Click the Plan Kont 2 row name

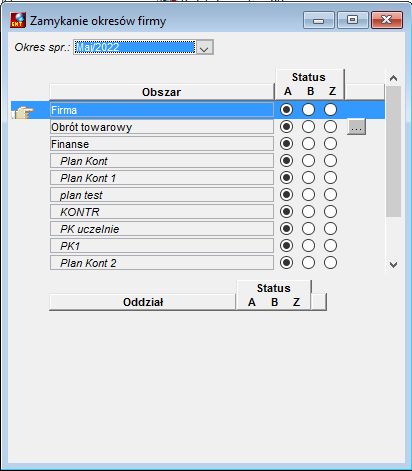pos(162,263)
